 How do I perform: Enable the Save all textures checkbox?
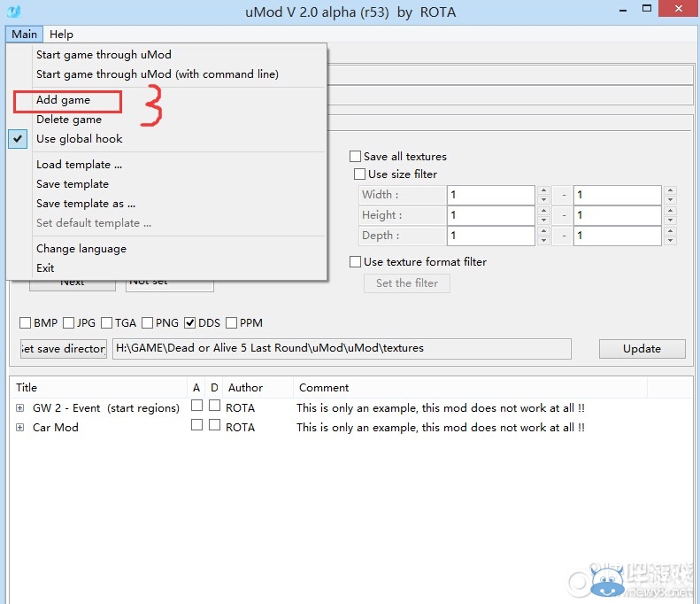click(x=356, y=157)
